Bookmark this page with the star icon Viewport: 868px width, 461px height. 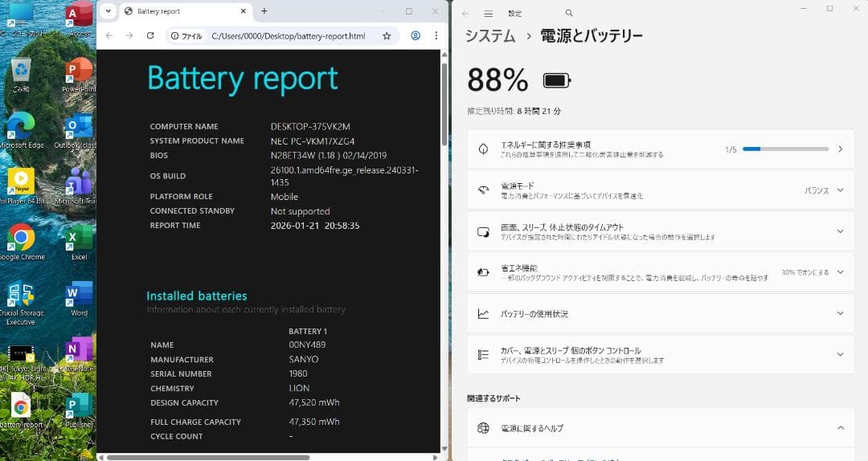tap(387, 36)
